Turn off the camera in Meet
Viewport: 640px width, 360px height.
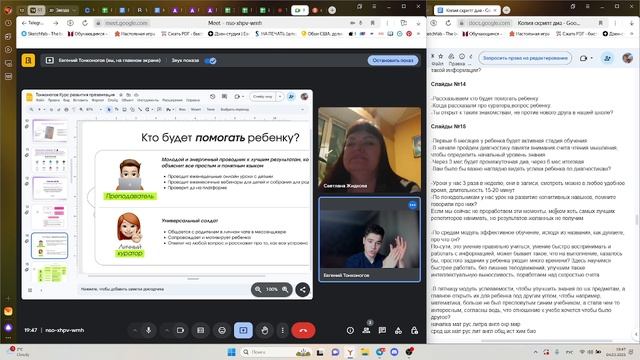(x=180, y=330)
